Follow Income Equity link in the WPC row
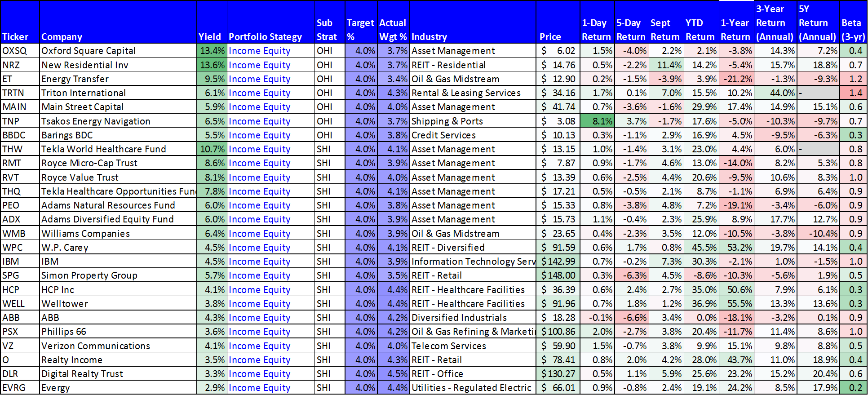868x395 pixels. pos(259,248)
